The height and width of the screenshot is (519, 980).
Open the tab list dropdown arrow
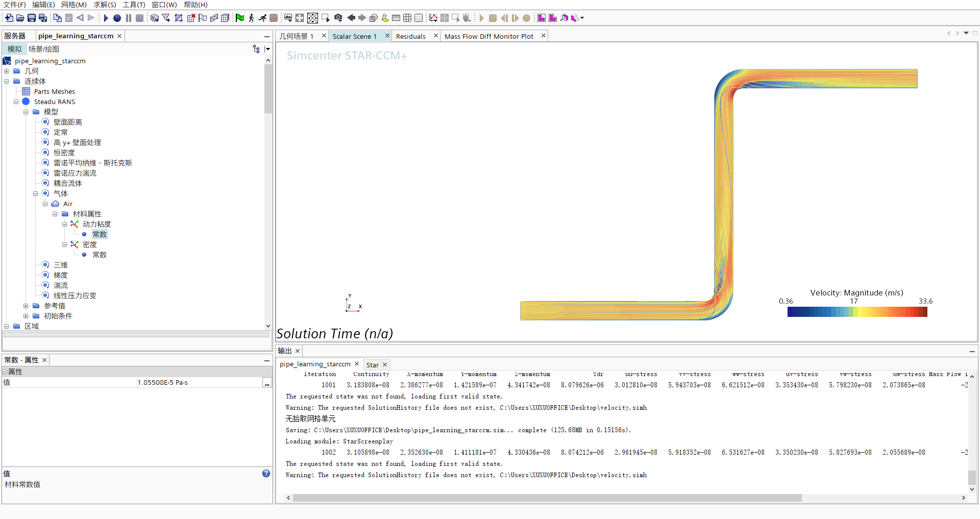tap(966, 33)
